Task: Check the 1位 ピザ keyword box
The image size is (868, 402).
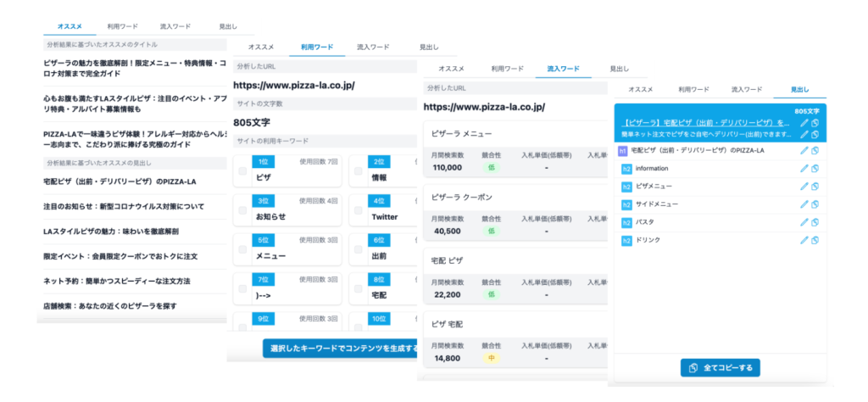Action: 242,171
